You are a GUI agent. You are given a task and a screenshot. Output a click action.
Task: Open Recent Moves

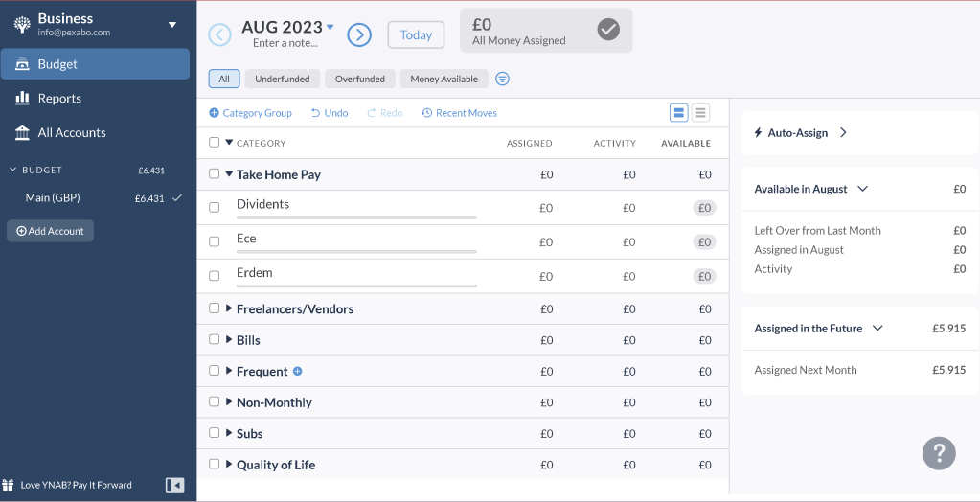[x=460, y=113]
